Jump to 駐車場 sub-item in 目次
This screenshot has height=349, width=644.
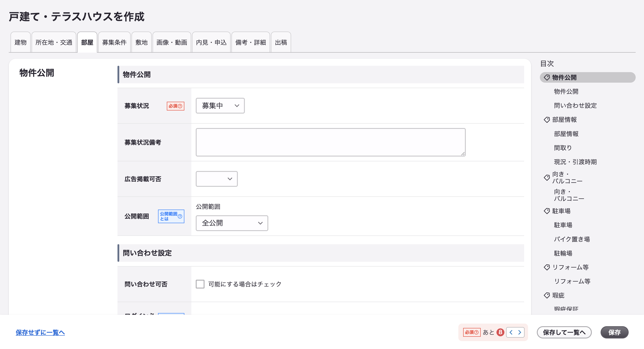(x=563, y=225)
